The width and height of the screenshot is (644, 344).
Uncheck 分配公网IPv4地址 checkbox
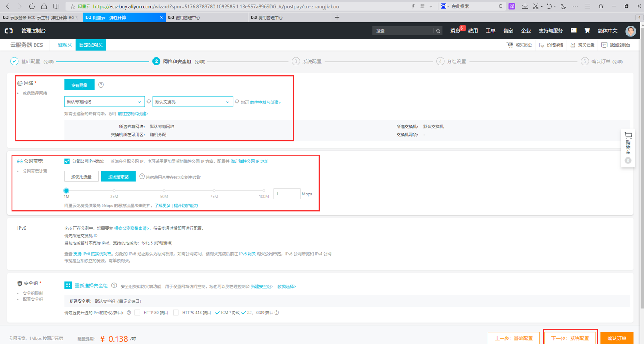tap(67, 161)
